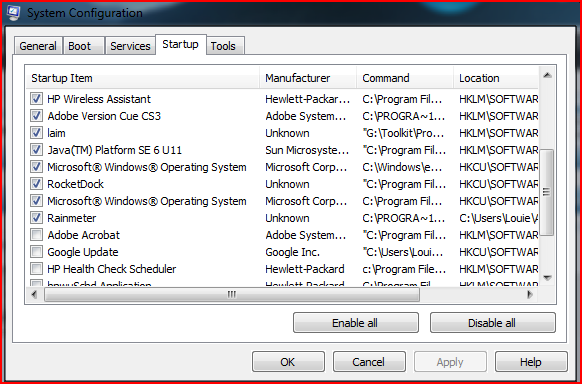This screenshot has height=384, width=582.
Task: Switch to the Services tab
Action: click(x=130, y=46)
